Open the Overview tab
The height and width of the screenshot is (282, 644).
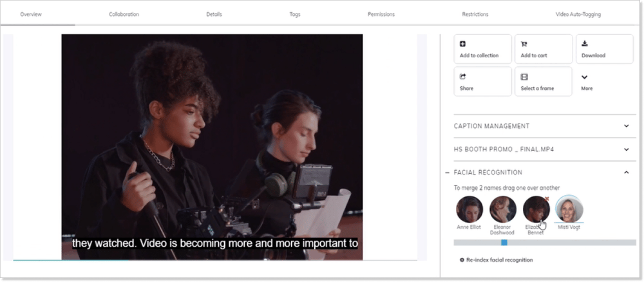point(31,14)
